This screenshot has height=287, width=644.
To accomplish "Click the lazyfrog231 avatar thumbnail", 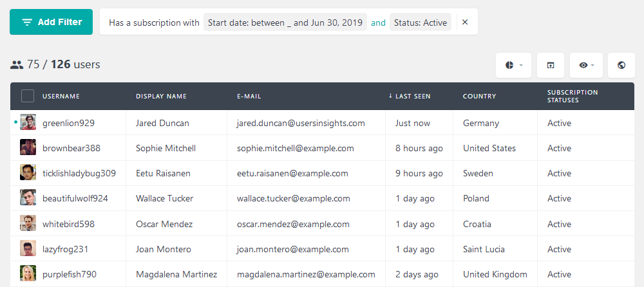I will tap(28, 248).
